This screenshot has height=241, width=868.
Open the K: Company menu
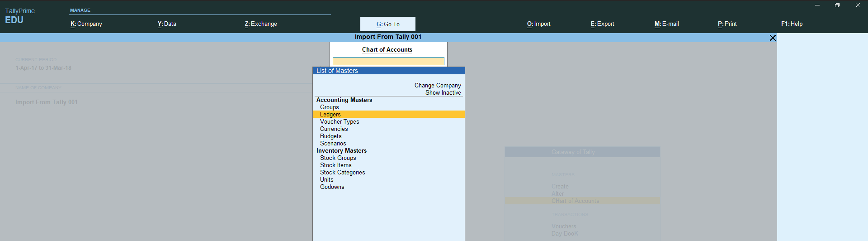coord(86,24)
